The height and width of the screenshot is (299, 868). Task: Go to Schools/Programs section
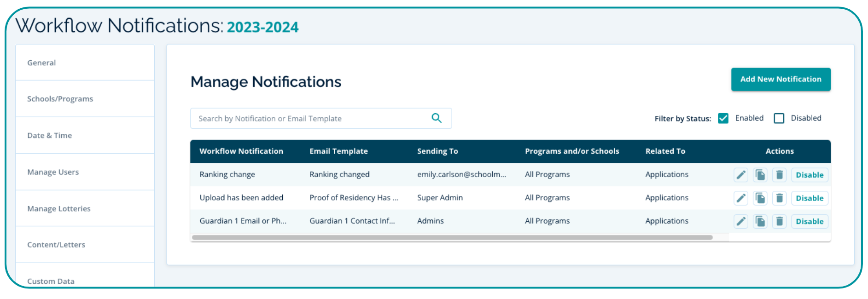(x=60, y=99)
